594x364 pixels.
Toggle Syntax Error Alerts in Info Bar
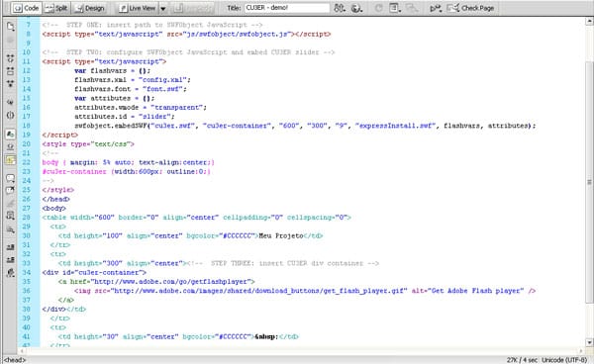pos(10,160)
